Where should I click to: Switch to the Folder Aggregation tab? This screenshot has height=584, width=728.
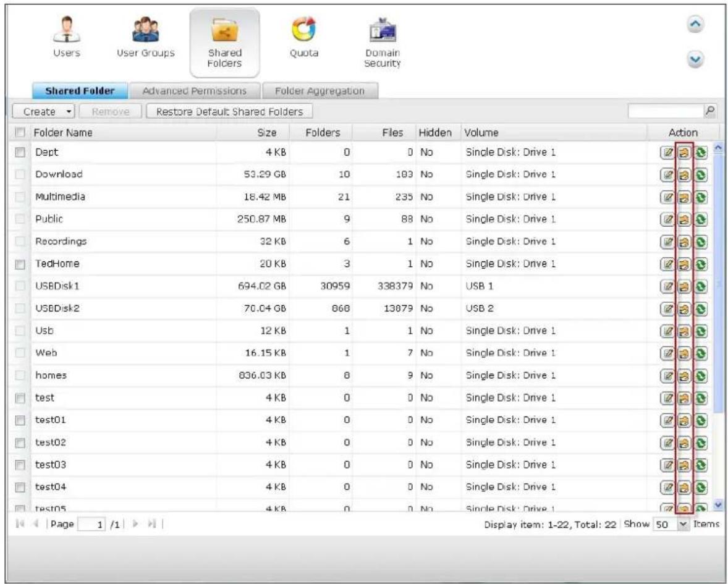tap(320, 90)
